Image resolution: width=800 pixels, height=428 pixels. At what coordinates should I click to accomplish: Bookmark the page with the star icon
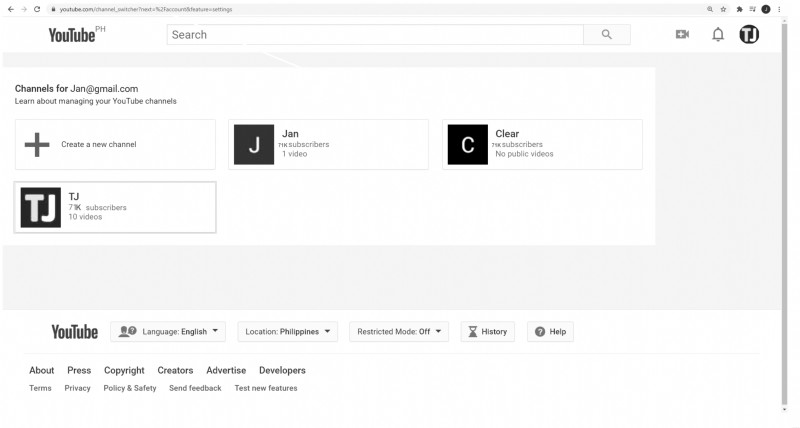(x=723, y=9)
